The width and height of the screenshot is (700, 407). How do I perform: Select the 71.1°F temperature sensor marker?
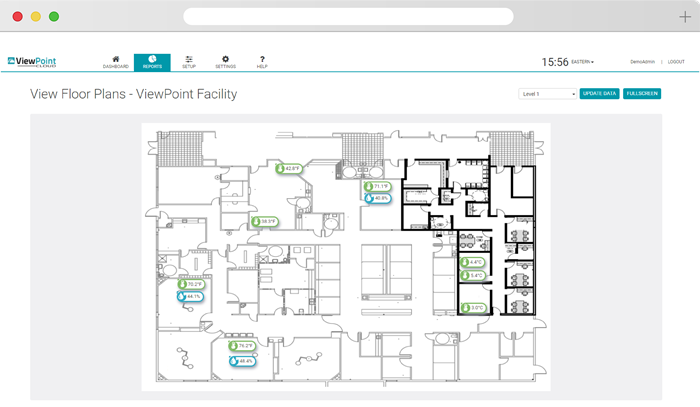[377, 187]
